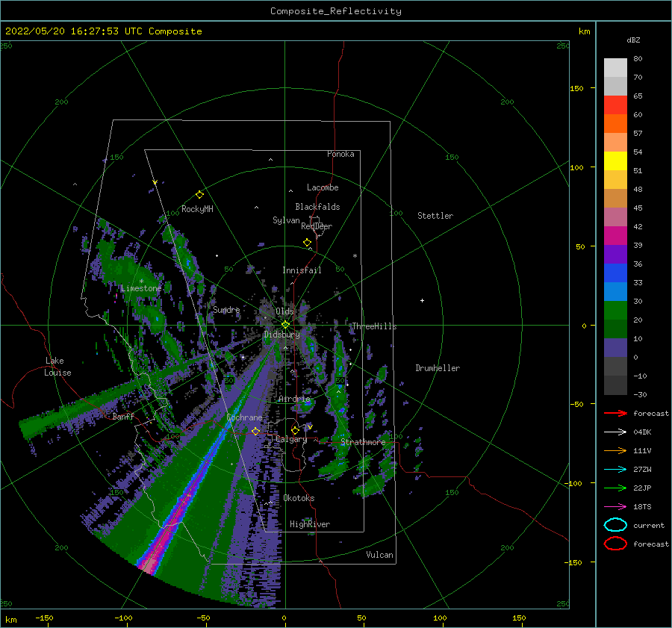Click the white plus marker north of Drumheller
Image resolution: width=672 pixels, height=628 pixels.
tap(422, 300)
